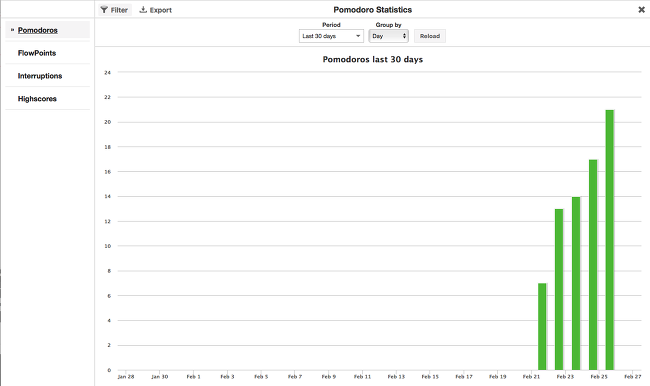Switch to Interruptions statistics

click(x=48, y=75)
